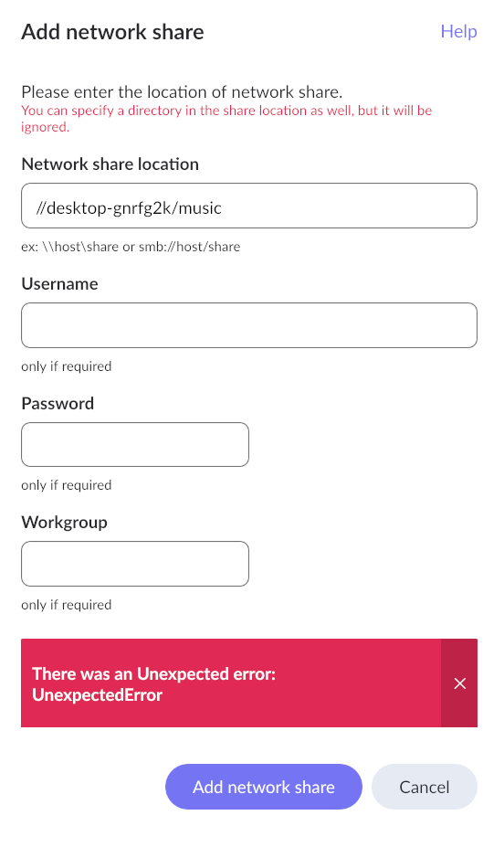Screen dimensions: 504x847
Task: Focus the Workgroup text field
Action: 135,564
